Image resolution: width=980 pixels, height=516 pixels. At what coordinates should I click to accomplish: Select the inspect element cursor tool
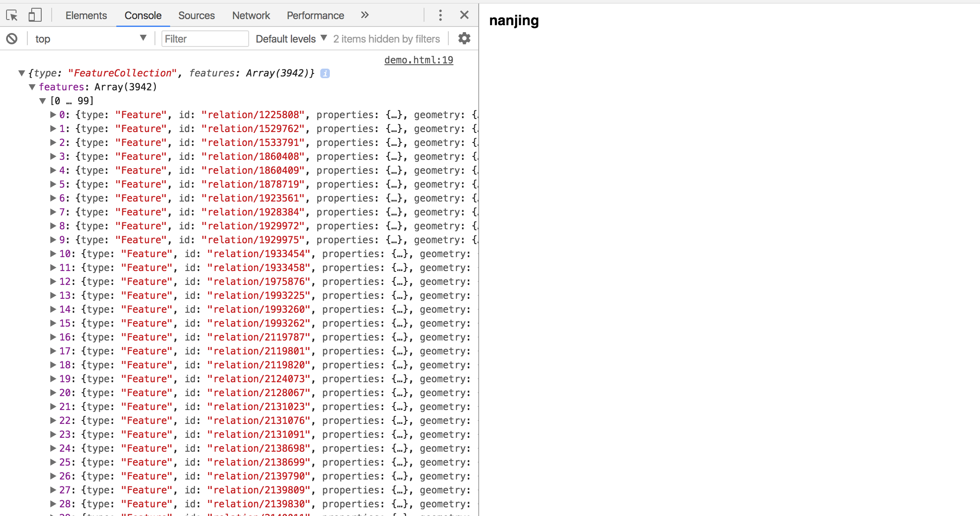pyautogui.click(x=13, y=15)
